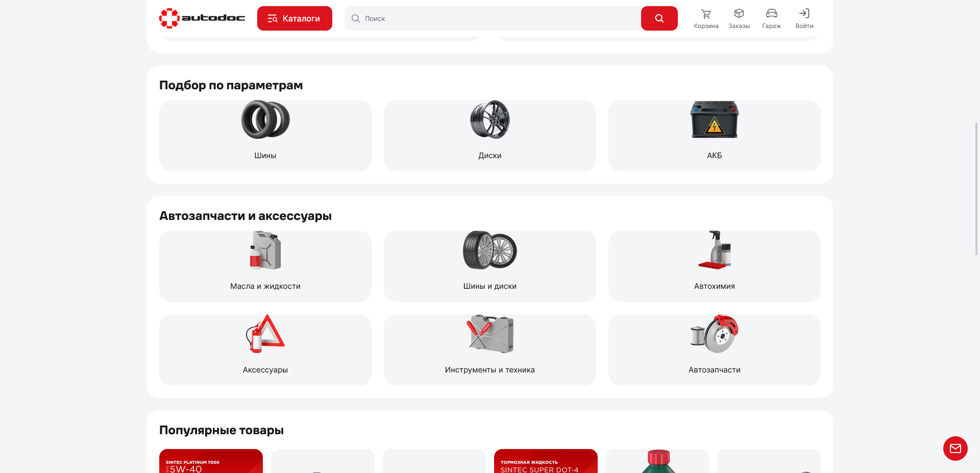Open the Sintec Platinum 7000 5W-40 product
This screenshot has width=980, height=473.
click(x=211, y=461)
